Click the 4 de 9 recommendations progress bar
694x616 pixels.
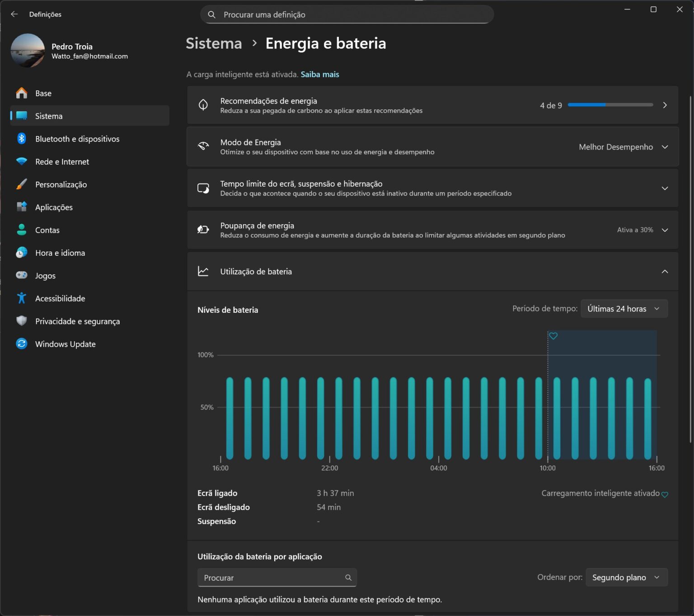point(609,104)
